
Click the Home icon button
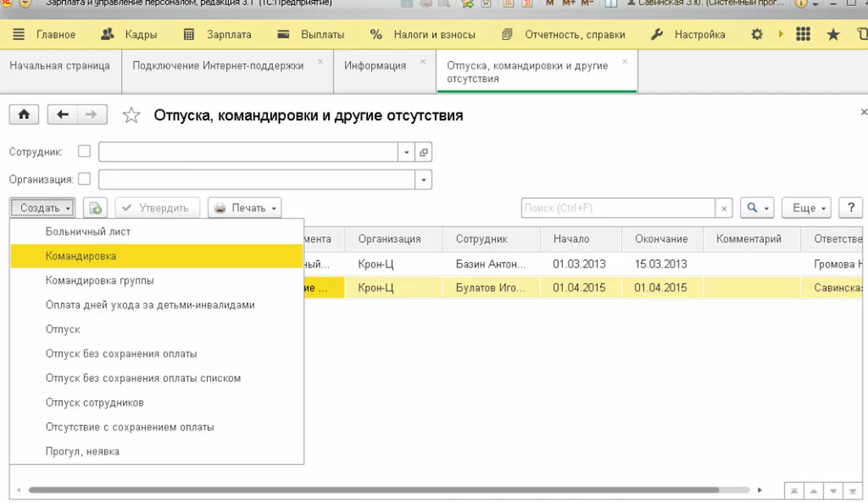pos(24,115)
